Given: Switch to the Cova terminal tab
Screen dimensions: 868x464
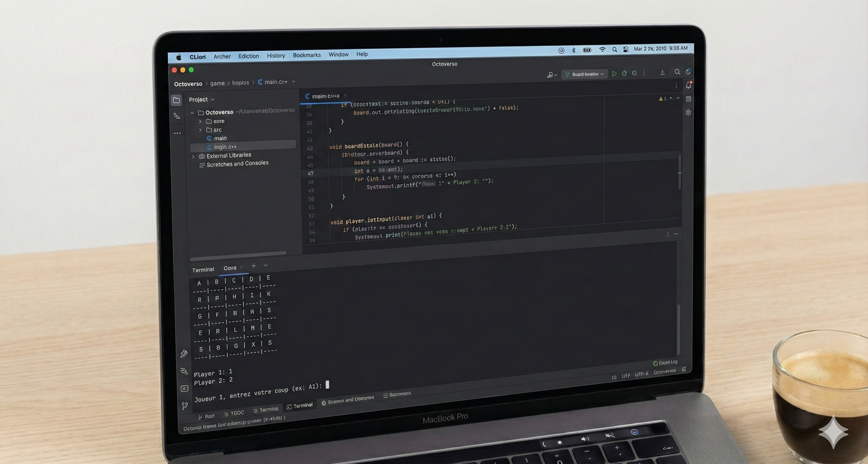Looking at the screenshot, I should coord(230,268).
